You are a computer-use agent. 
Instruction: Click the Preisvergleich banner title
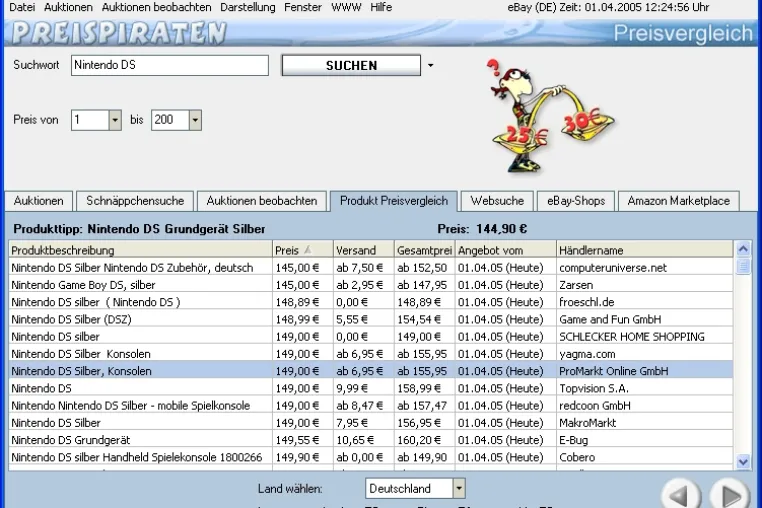coord(683,33)
